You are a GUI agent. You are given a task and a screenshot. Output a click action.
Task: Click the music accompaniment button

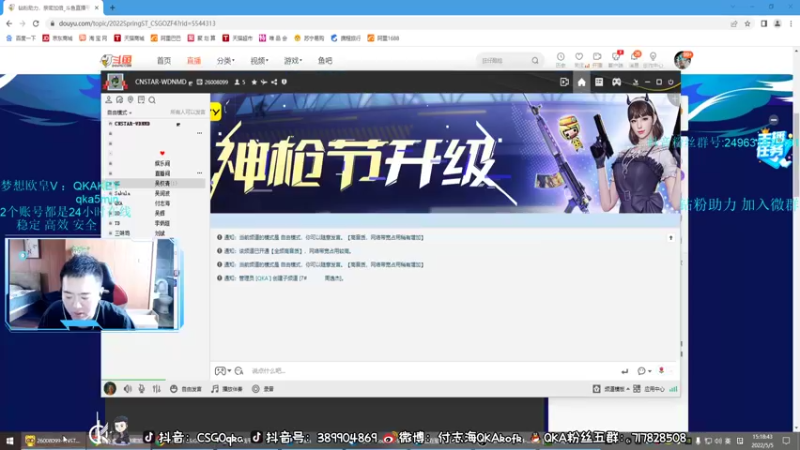227,389
